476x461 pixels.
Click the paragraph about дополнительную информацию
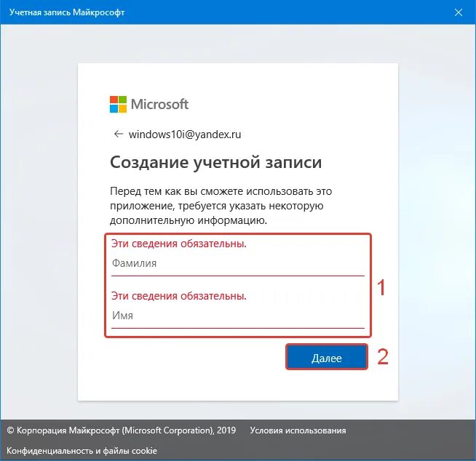[x=221, y=206]
